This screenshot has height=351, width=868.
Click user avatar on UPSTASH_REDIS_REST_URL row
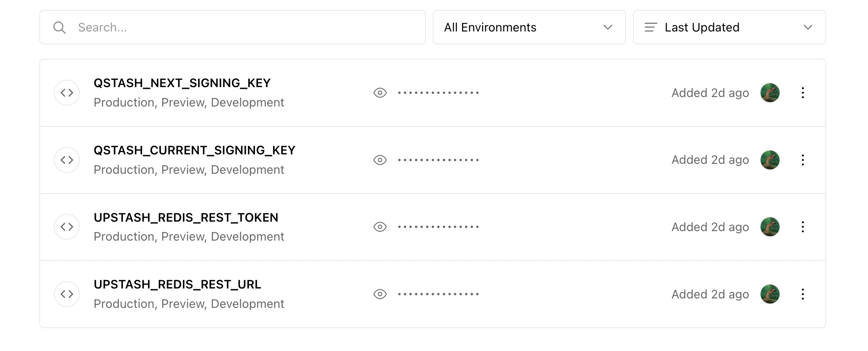click(x=770, y=294)
